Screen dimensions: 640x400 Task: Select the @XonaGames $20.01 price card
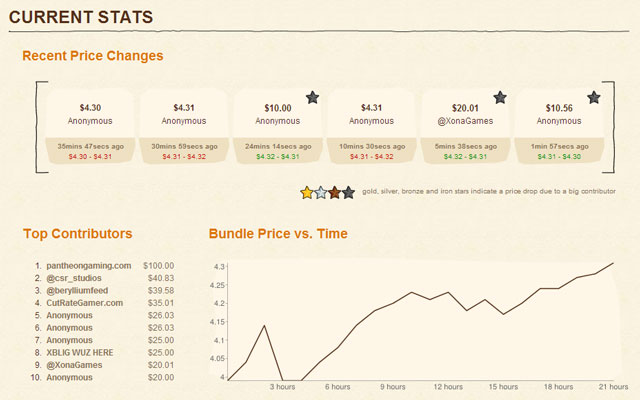point(465,127)
